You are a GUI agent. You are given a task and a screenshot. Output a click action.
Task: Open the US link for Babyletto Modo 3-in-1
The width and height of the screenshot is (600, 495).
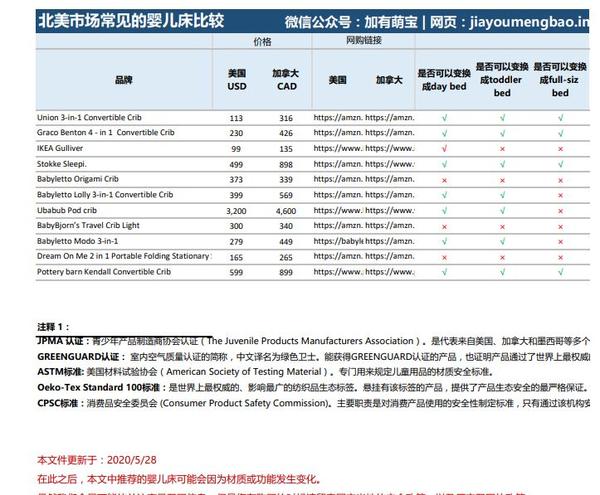click(x=338, y=241)
